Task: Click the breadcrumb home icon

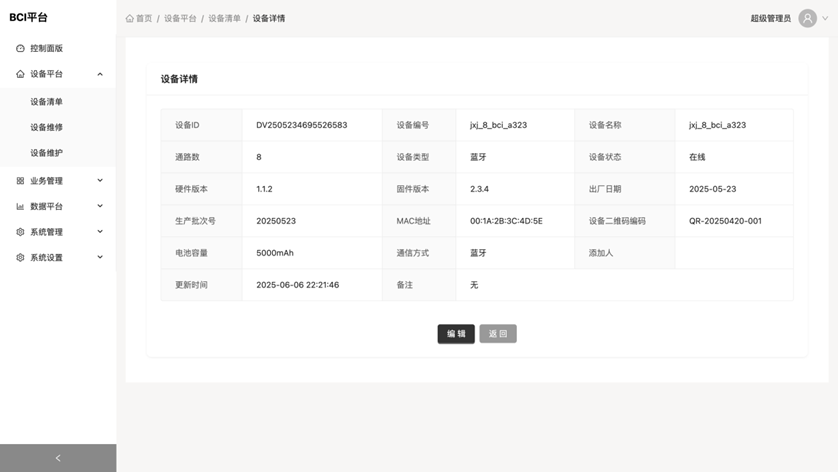Action: coord(130,18)
